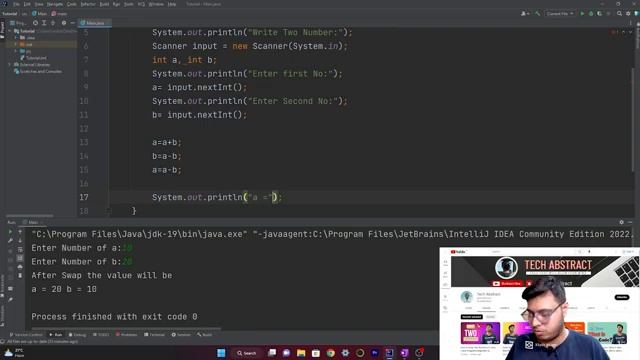Open Terminal tool window
This screenshot has height=360, width=640.
(155, 335)
